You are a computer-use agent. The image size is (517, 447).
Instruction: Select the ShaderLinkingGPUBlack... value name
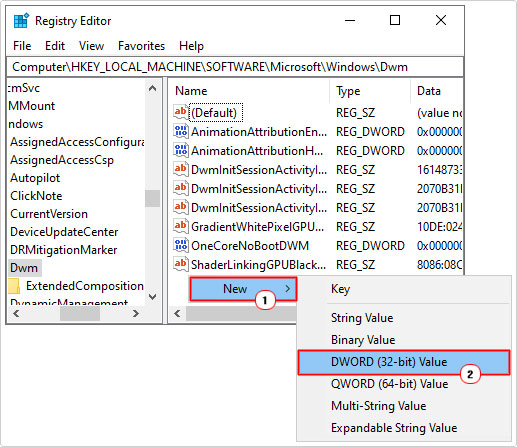(258, 265)
